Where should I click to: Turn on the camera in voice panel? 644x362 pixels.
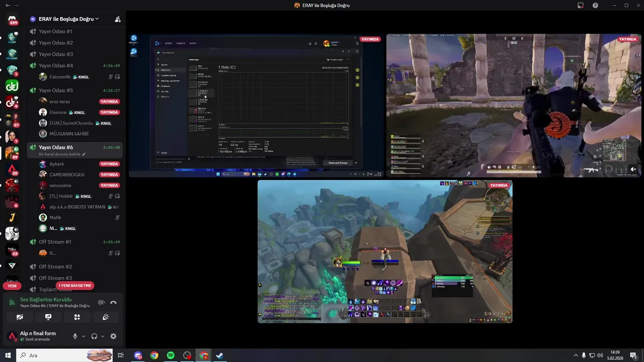[x=20, y=317]
